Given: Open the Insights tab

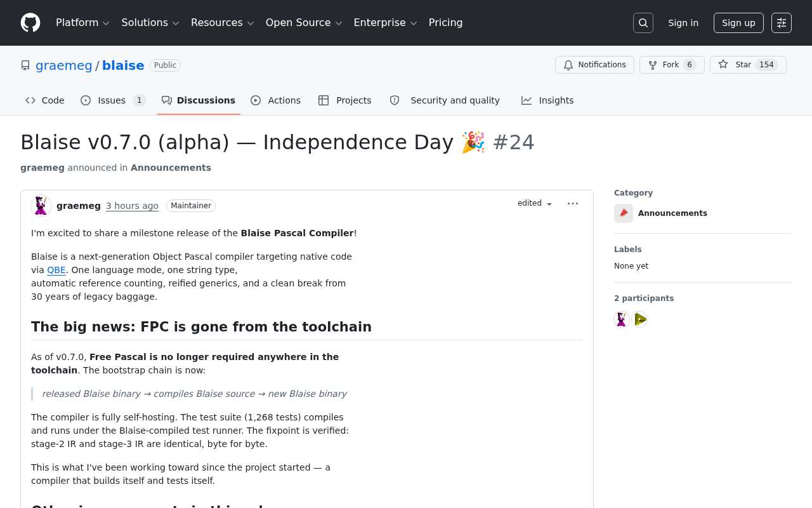Looking at the screenshot, I should 547,100.
